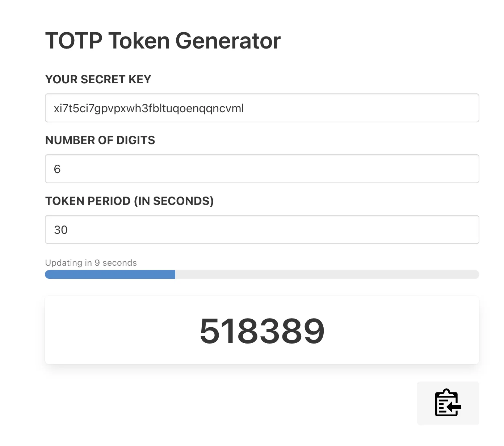Click the NUMBER OF DIGITS label
The image size is (504, 446).
(x=100, y=140)
